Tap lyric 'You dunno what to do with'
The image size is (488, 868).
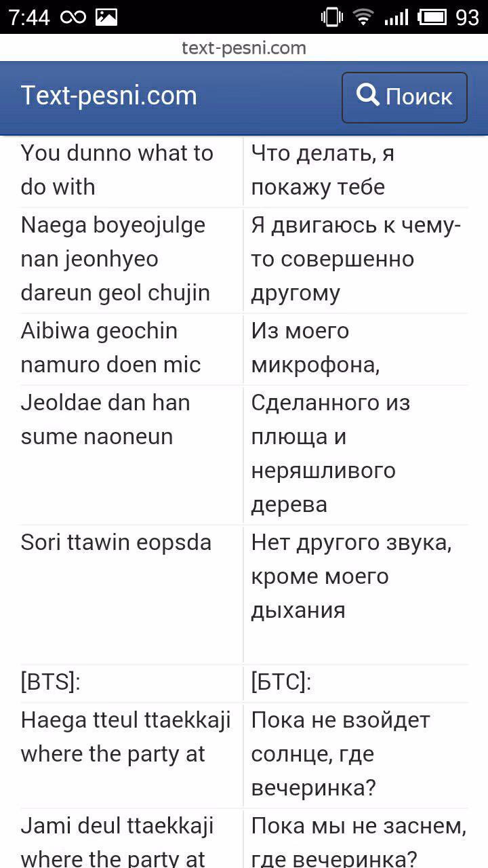[x=117, y=170]
